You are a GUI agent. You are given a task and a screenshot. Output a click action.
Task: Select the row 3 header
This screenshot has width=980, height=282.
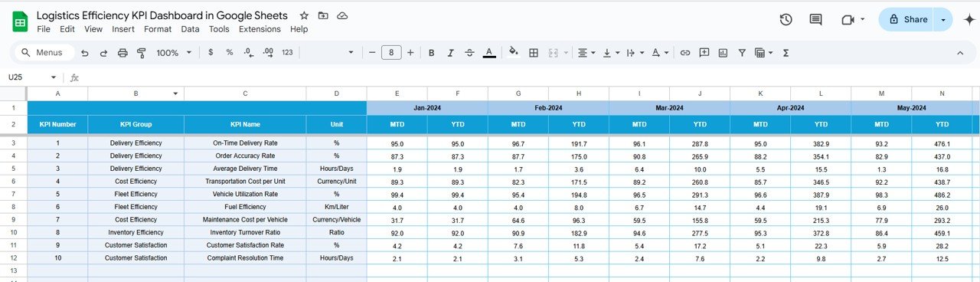(x=13, y=143)
